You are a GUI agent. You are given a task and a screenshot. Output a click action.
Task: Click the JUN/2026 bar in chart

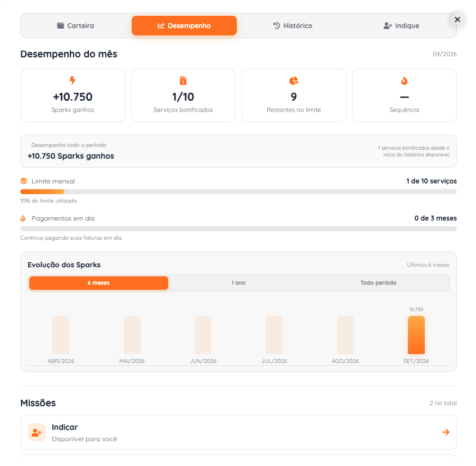(x=203, y=335)
